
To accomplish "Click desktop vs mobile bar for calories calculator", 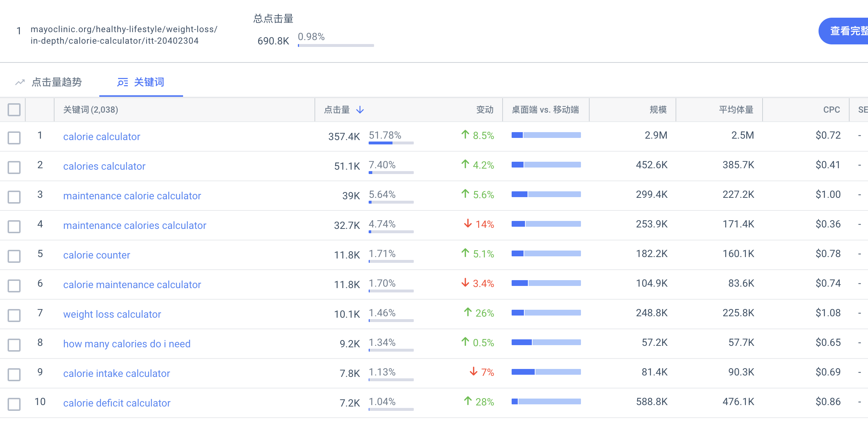I will [546, 165].
